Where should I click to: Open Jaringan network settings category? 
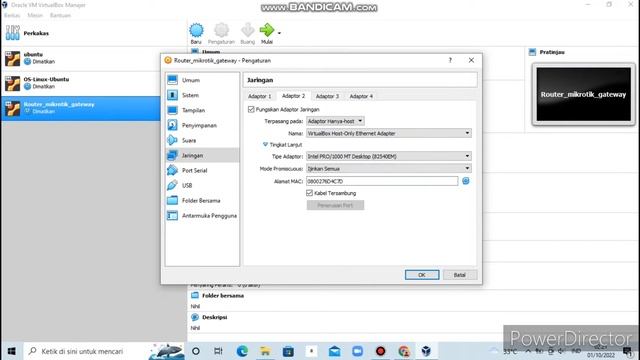pos(202,156)
